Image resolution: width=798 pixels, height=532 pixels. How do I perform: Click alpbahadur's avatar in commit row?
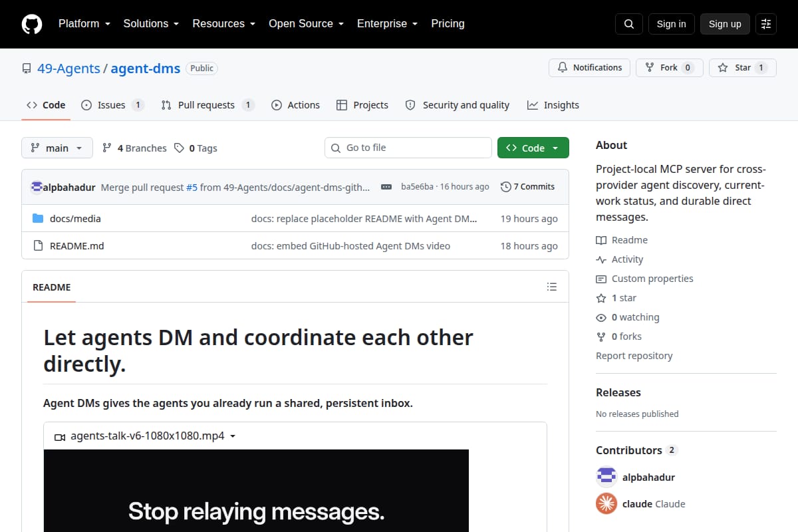tap(37, 187)
